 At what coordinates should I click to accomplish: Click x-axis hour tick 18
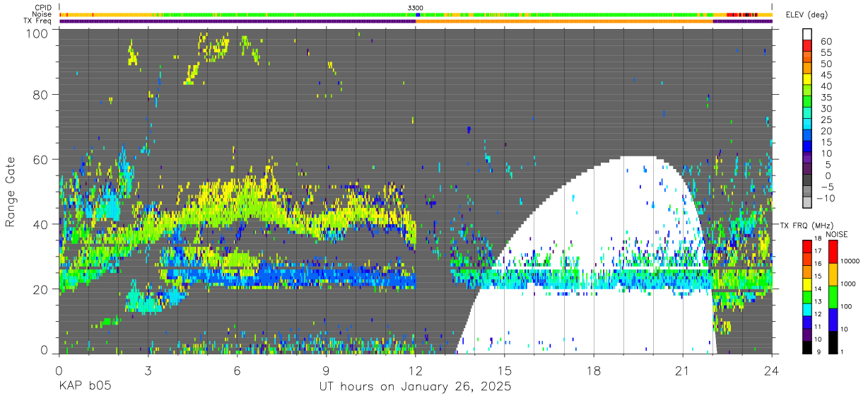pyautogui.click(x=594, y=370)
